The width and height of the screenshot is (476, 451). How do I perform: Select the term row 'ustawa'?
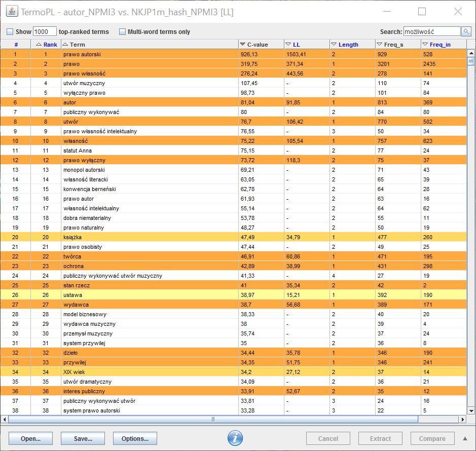click(x=234, y=295)
